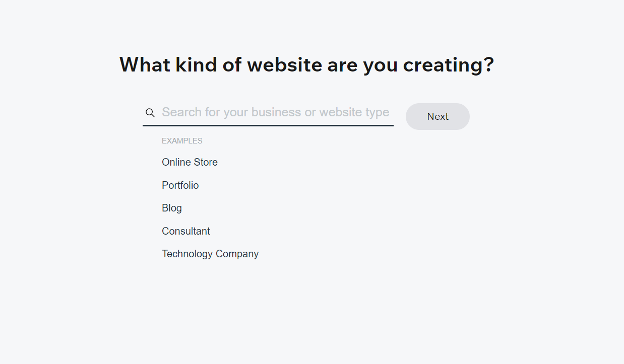Click the underlined search box
624x364 pixels.
268,113
